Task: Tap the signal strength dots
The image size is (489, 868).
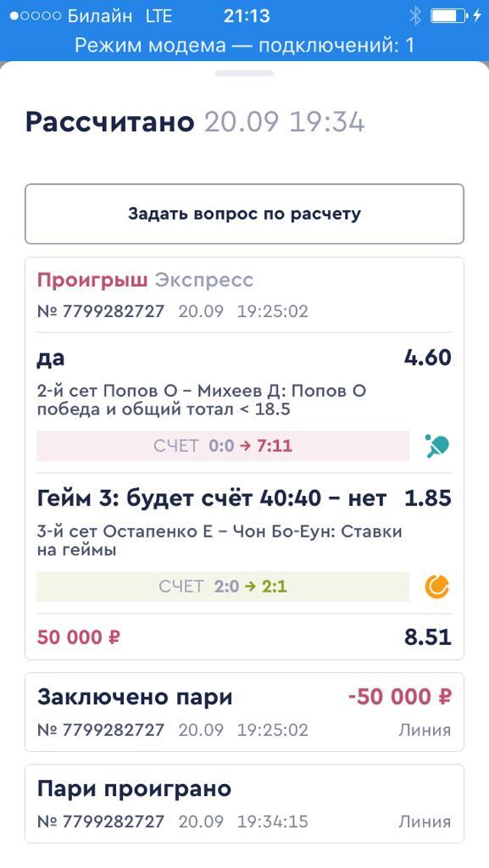Action: (x=36, y=16)
